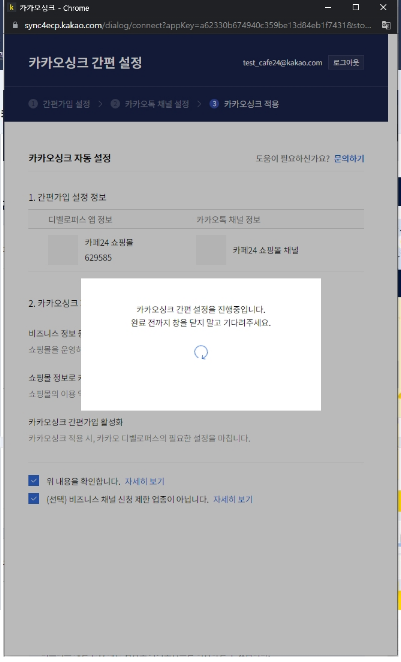
Task: Maximize the Chrome popup window
Action: point(356,8)
